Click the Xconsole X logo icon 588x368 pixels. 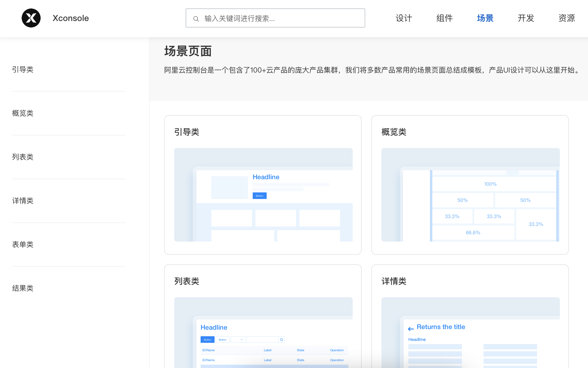point(31,18)
